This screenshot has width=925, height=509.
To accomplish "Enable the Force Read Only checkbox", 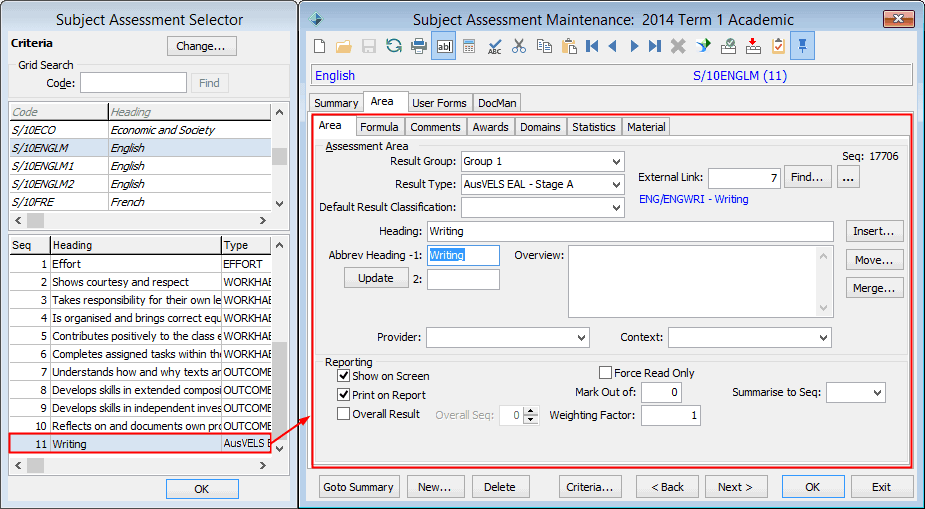I will coord(605,373).
